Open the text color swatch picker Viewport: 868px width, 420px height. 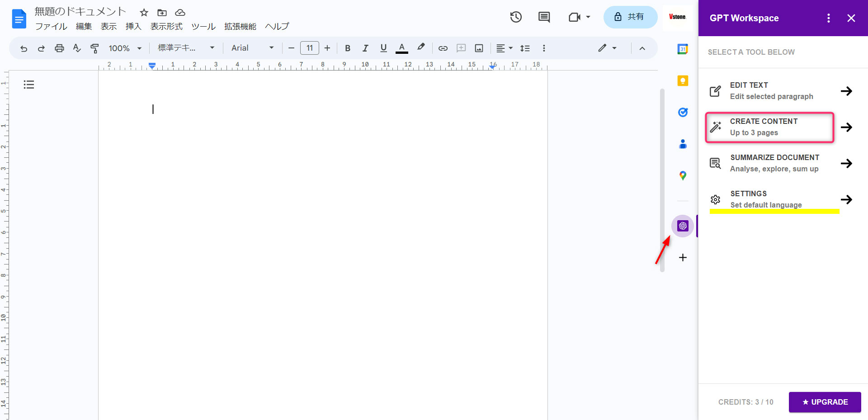point(401,48)
